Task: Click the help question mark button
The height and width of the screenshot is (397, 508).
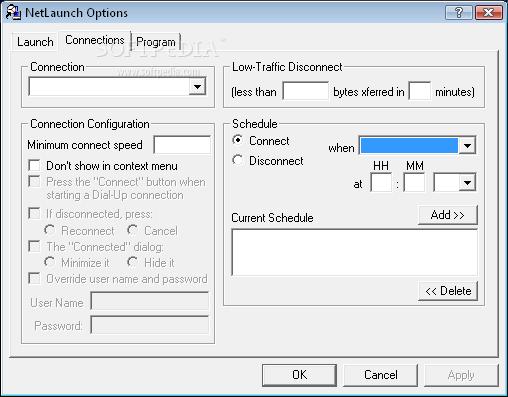Action: (459, 13)
